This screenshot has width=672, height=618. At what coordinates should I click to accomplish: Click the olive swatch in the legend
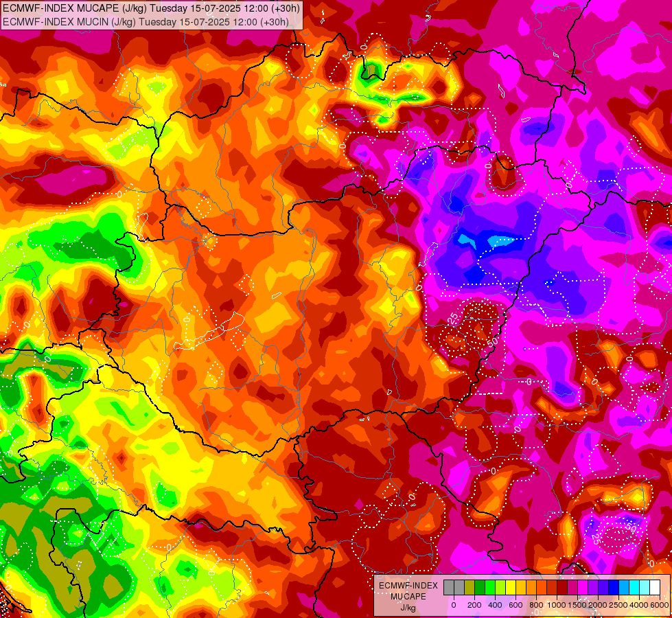click(470, 588)
